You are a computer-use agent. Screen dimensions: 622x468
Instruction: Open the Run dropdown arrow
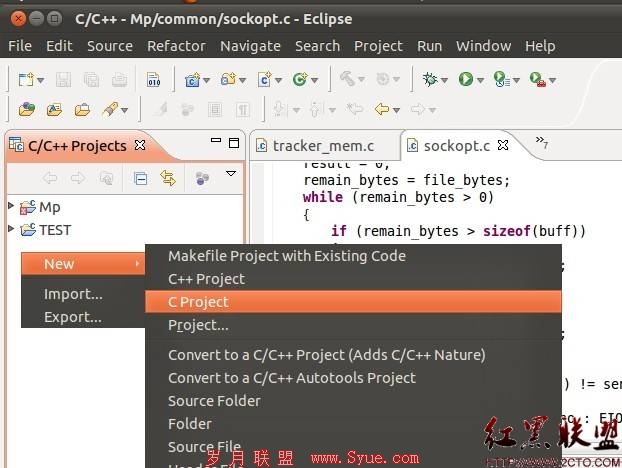pos(480,81)
